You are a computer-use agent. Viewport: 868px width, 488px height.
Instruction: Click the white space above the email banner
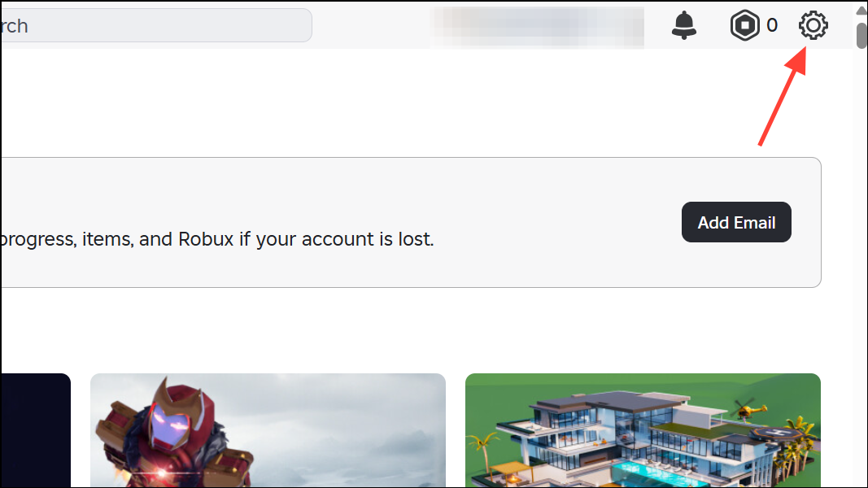pyautogui.click(x=410, y=102)
